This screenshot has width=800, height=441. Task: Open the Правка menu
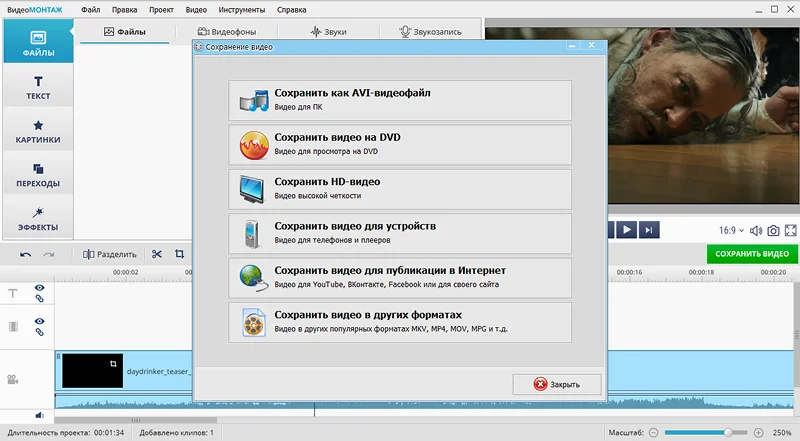pos(124,10)
